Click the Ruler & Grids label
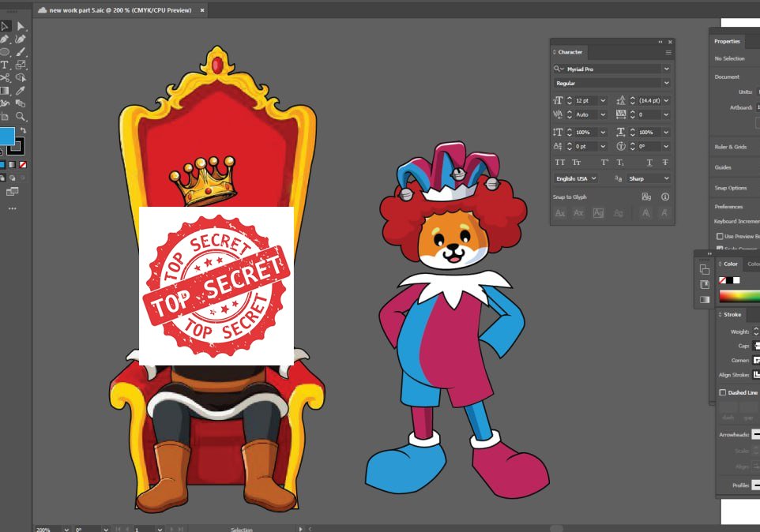Viewport: 760px width, 532px height. (731, 147)
